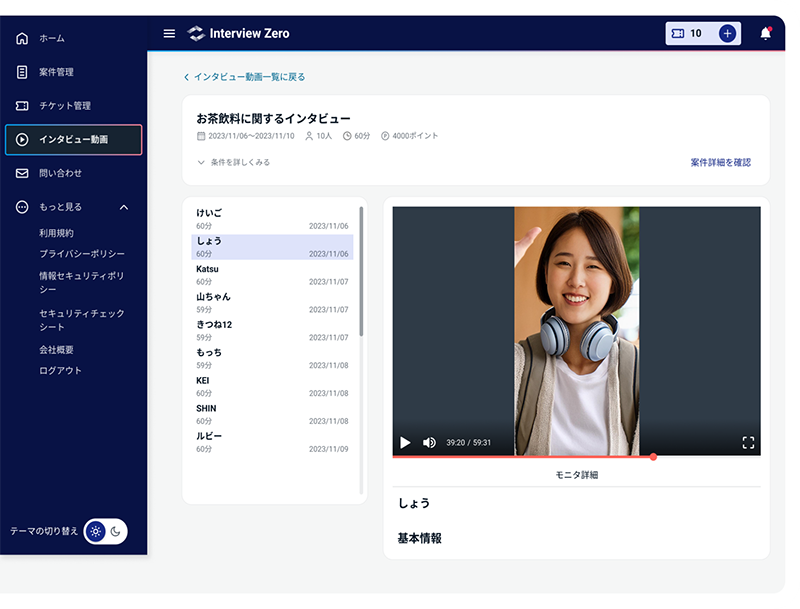Open プライバシーポリシー link

82,253
